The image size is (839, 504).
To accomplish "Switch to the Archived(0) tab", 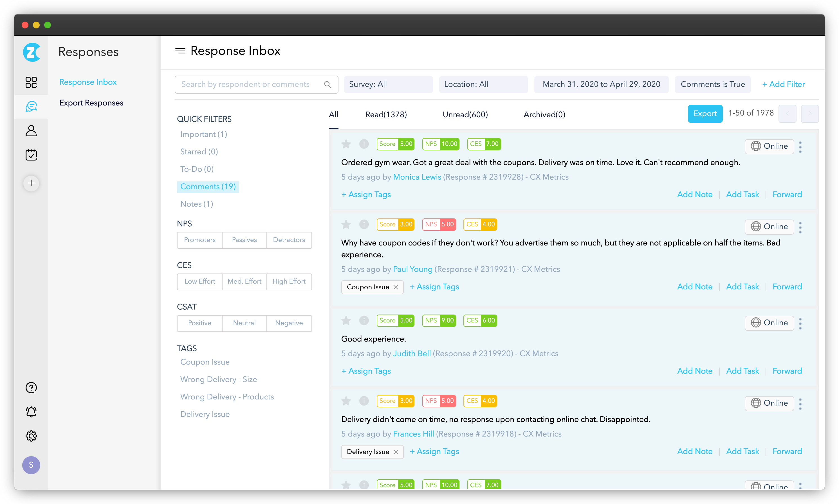I will pos(545,115).
